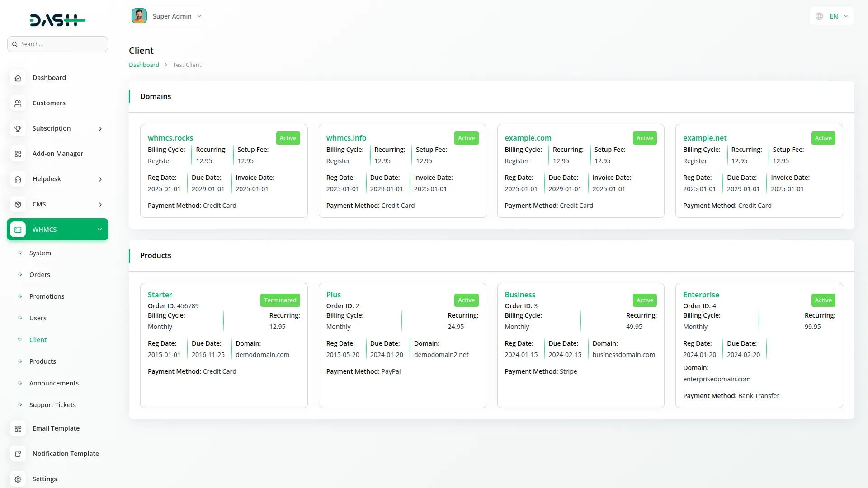Click the Add-on Manager grid icon
Image resolution: width=868 pixels, height=488 pixels.
coord(18,154)
